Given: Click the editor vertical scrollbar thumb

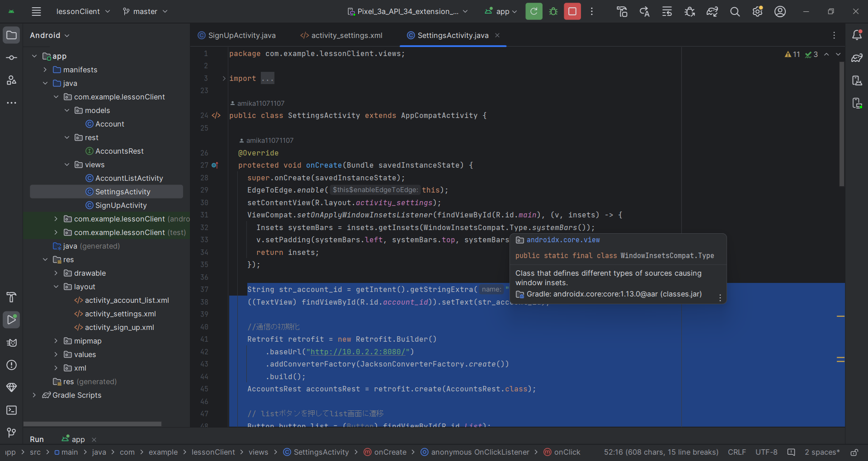Looking at the screenshot, I should click(x=842, y=124).
